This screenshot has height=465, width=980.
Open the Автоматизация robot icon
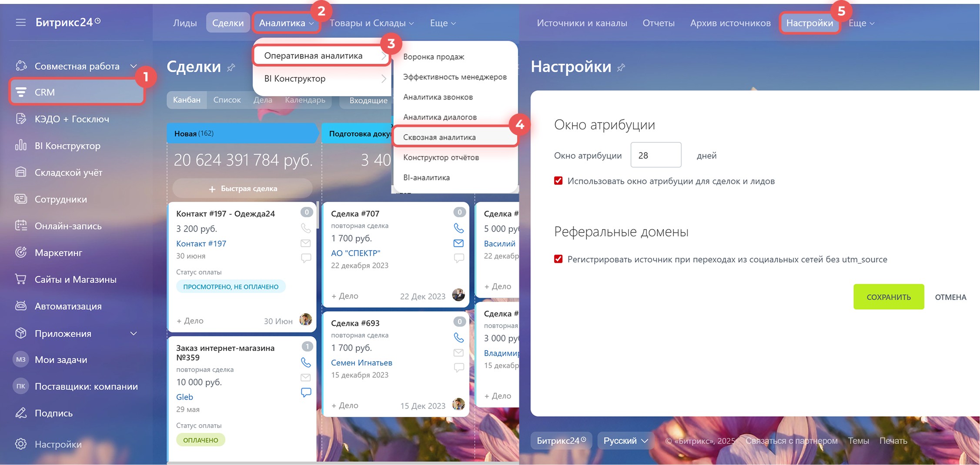tap(21, 306)
